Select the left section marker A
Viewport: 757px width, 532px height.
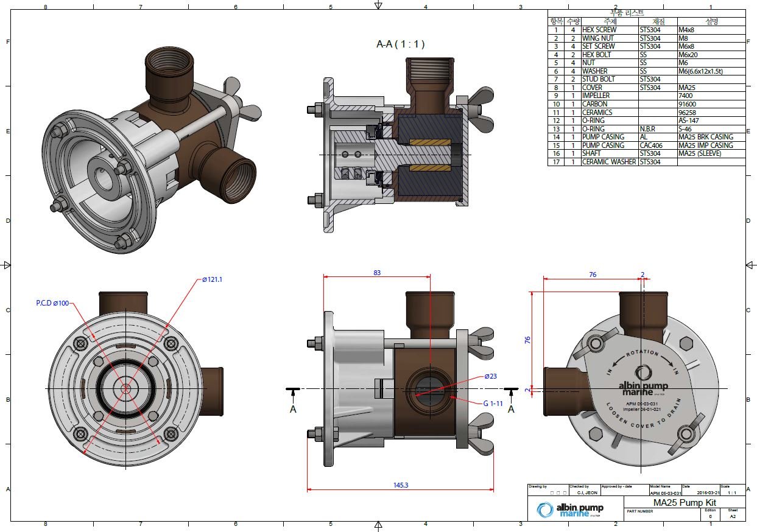click(292, 409)
